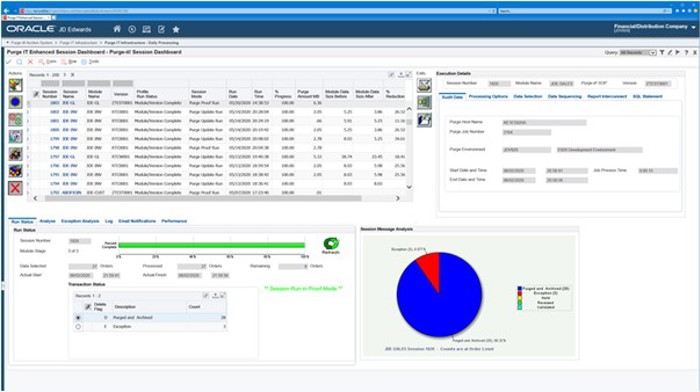Click the edit query pencil icon
Image resolution: width=700 pixels, height=392 pixels.
[x=670, y=52]
